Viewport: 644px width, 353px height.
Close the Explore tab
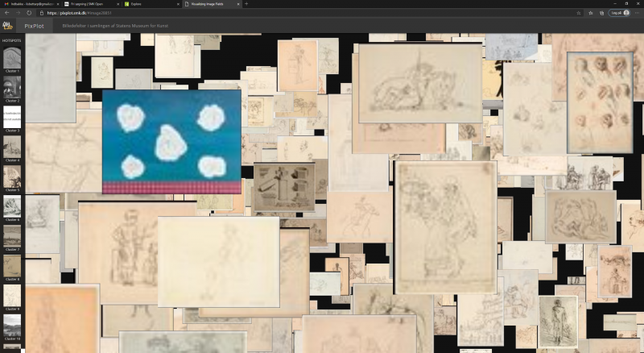tap(178, 4)
